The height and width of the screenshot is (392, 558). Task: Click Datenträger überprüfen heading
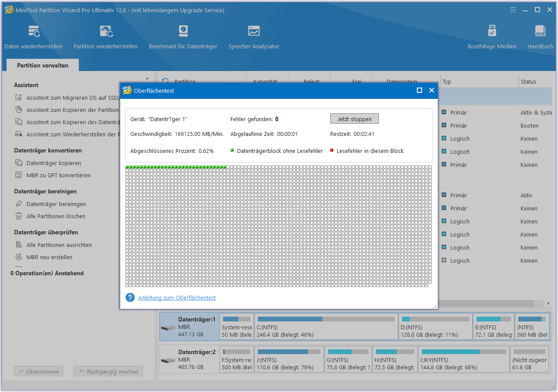pyautogui.click(x=46, y=232)
